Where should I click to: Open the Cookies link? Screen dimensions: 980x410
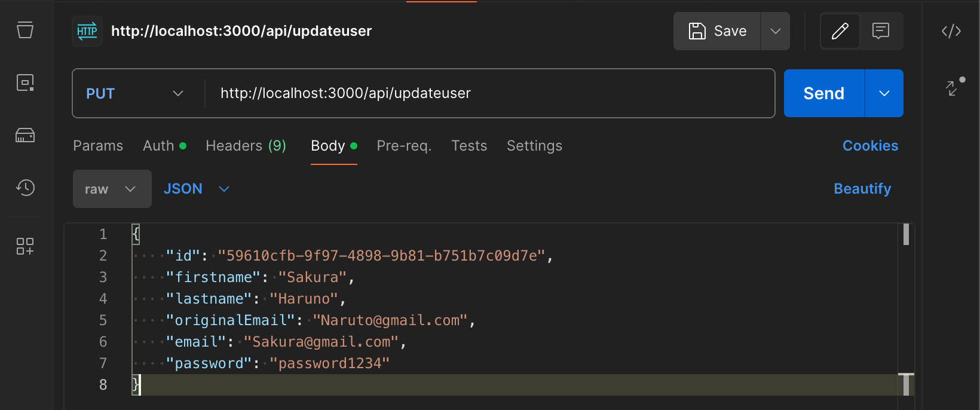click(x=870, y=146)
